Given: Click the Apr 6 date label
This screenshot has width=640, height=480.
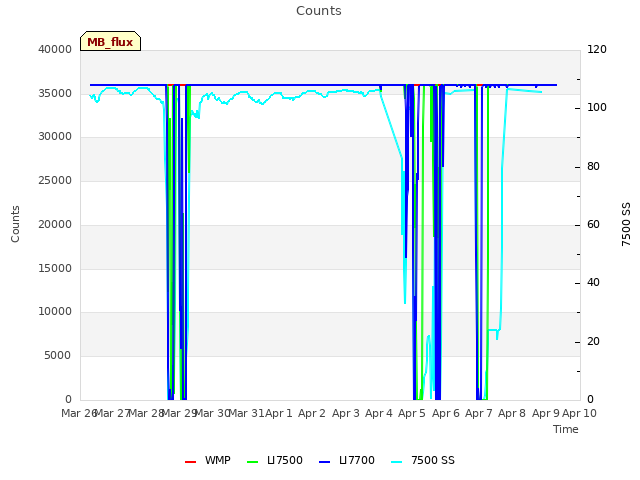Looking at the screenshot, I should coord(446,413).
